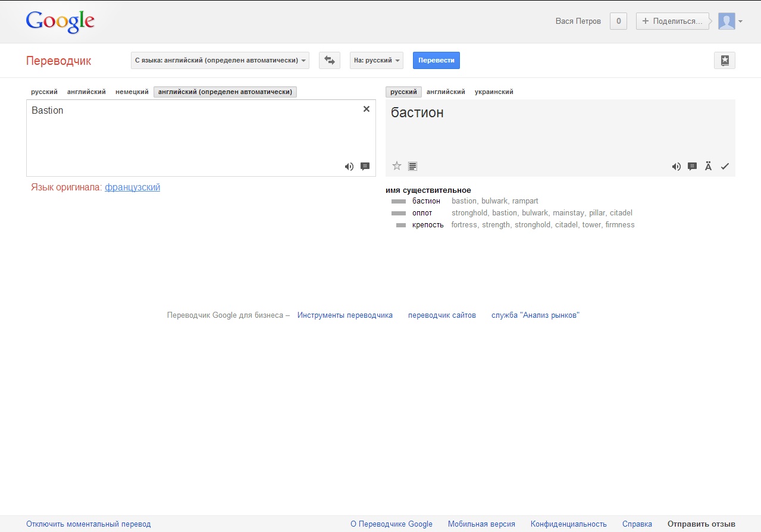Select auto-detected английский source tab
Image resolution: width=761 pixels, height=532 pixels.
pyautogui.click(x=225, y=92)
